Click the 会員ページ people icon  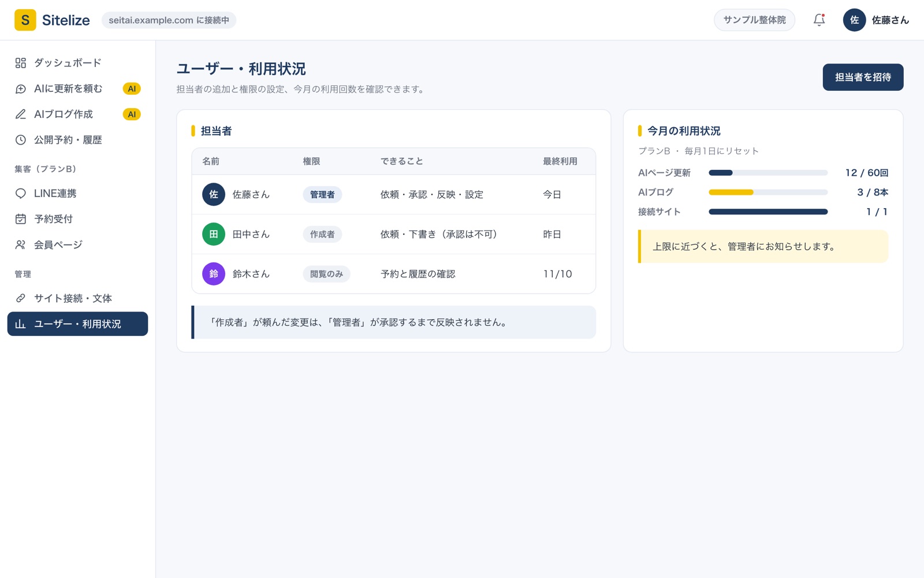(21, 245)
